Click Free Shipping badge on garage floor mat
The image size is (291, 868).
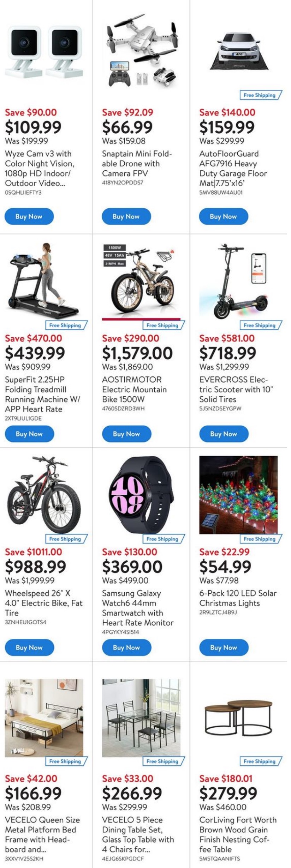(x=260, y=95)
